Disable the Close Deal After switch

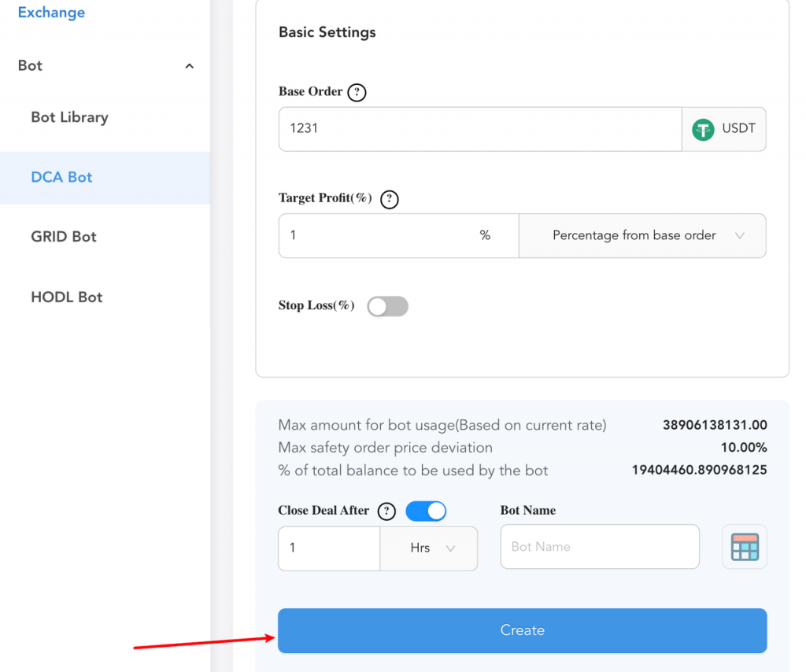pyautogui.click(x=426, y=511)
